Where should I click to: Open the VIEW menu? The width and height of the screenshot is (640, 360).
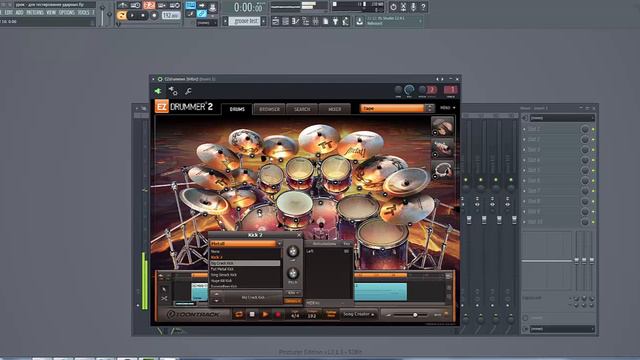point(51,13)
